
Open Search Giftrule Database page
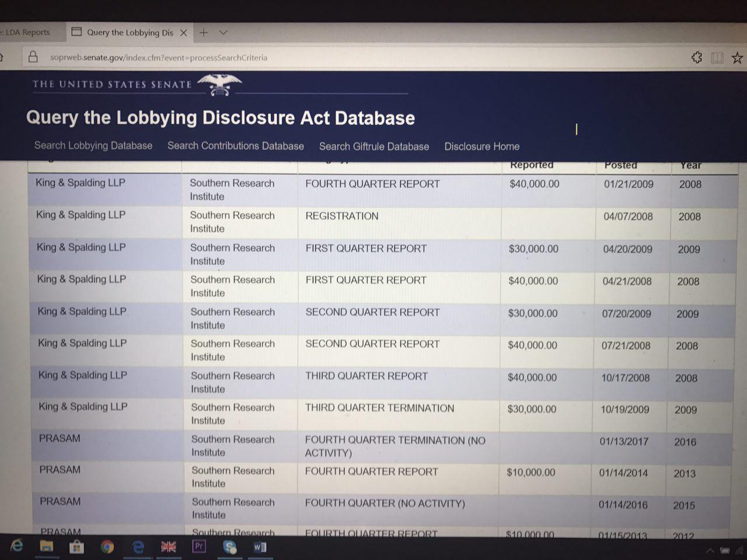pos(373,146)
